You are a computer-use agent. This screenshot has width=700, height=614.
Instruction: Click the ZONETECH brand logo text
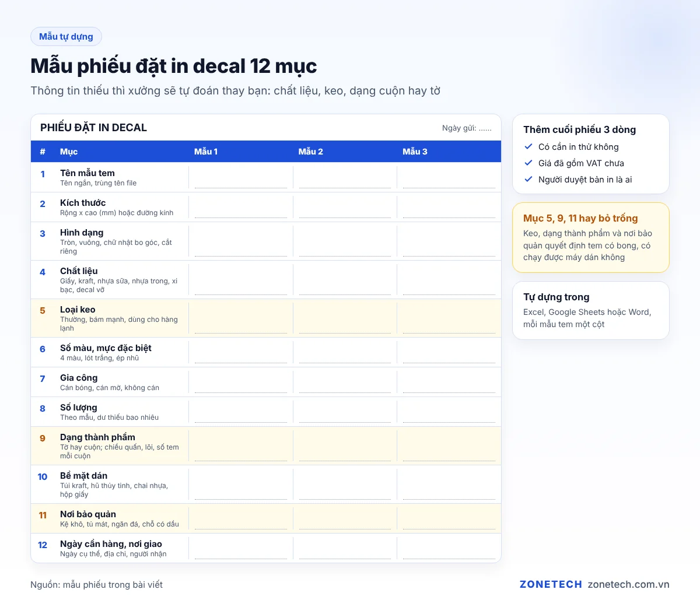551,584
